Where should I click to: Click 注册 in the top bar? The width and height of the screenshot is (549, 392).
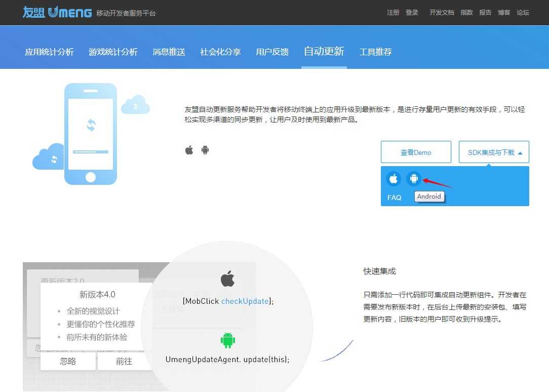tap(393, 13)
